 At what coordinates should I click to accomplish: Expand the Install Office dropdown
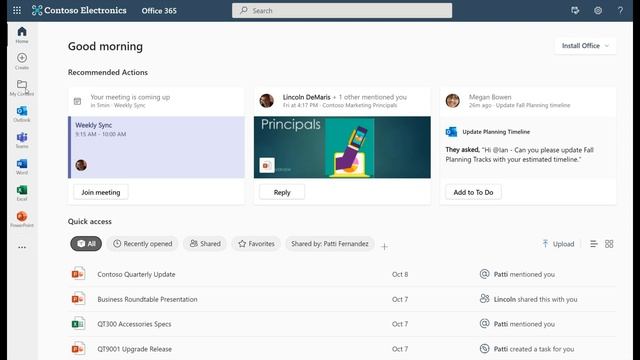[x=585, y=46]
